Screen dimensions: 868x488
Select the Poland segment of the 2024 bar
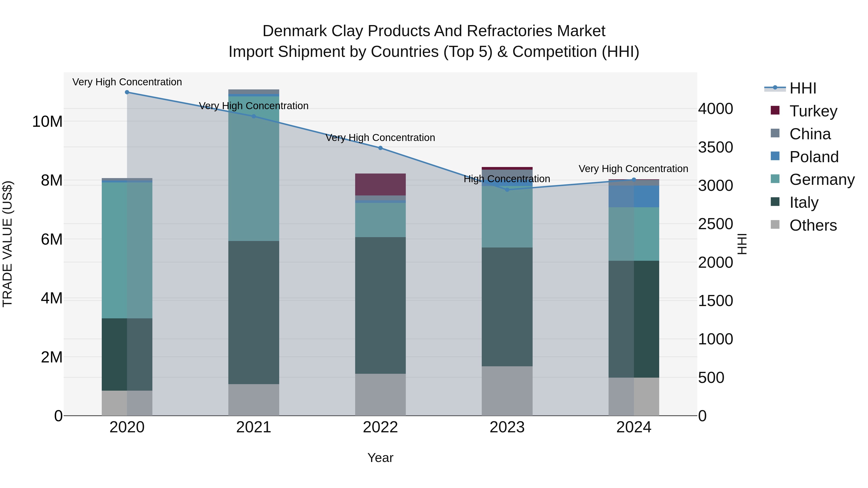point(634,197)
